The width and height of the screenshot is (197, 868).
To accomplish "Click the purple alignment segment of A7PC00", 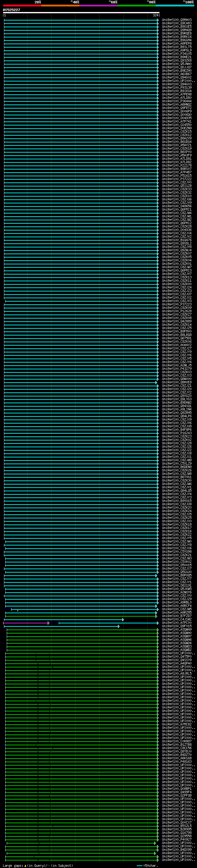I will pos(26,623).
